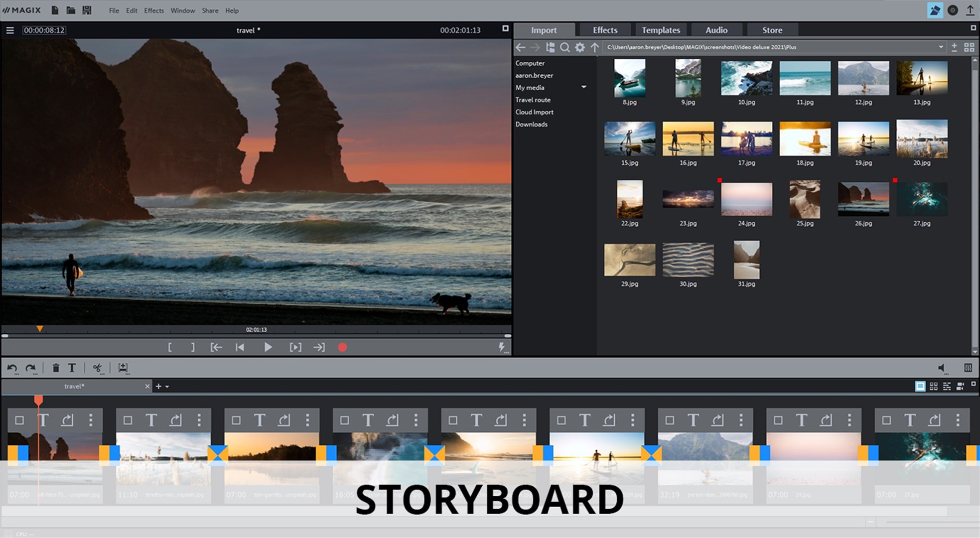Switch to the Templates tab

pos(661,30)
